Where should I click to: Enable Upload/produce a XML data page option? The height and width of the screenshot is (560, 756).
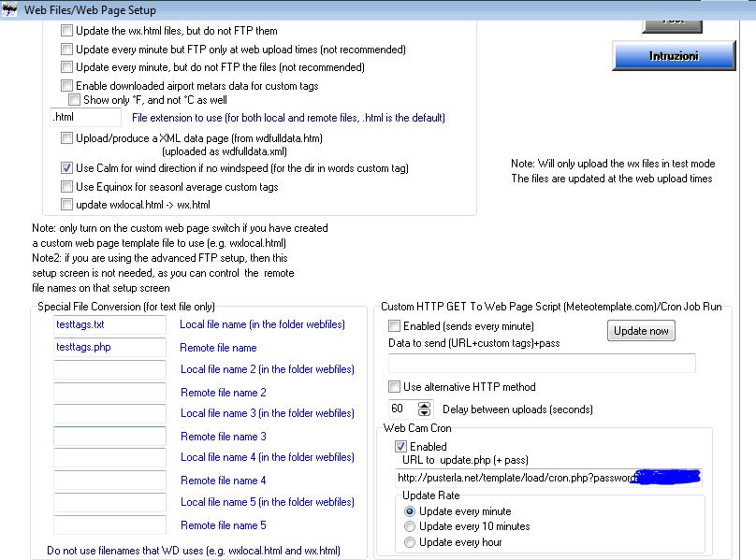coord(66,138)
